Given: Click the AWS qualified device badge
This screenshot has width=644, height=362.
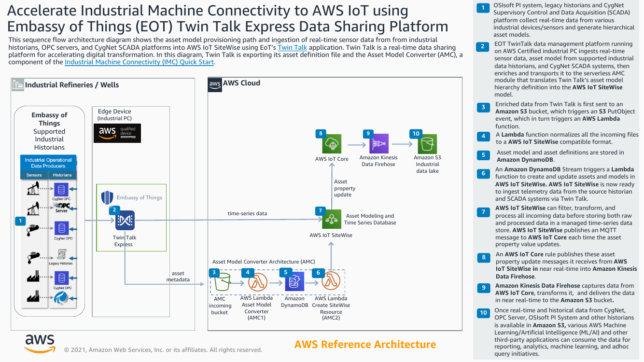Looking at the screenshot, I should coord(117,133).
